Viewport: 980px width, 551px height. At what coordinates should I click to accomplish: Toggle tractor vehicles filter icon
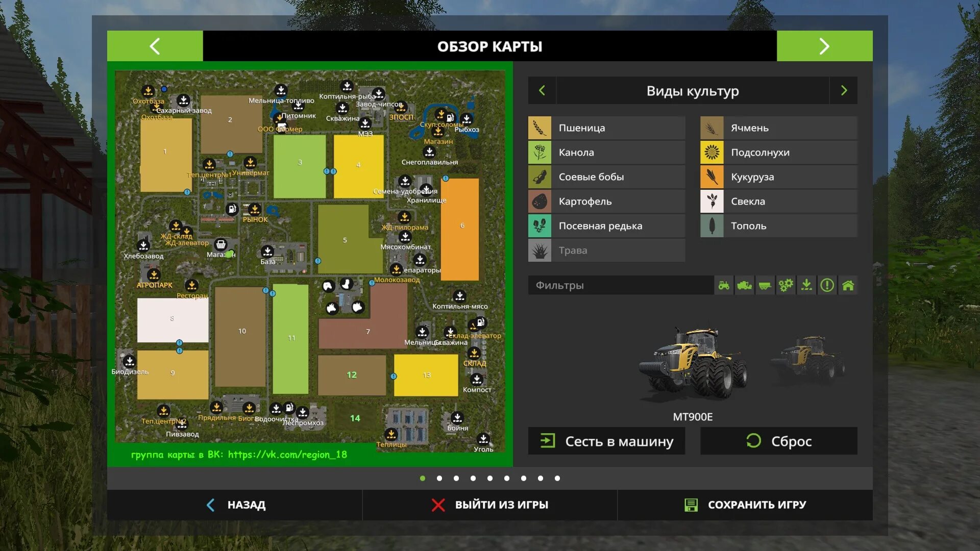724,285
